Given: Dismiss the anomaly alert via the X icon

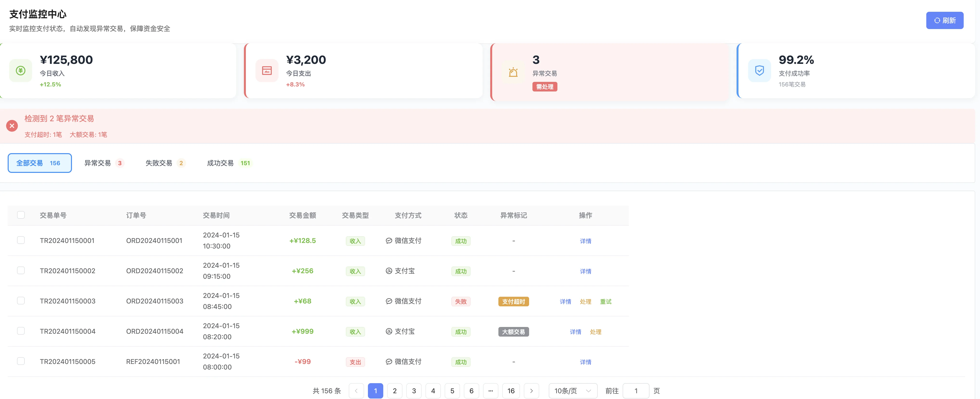Looking at the screenshot, I should point(12,126).
